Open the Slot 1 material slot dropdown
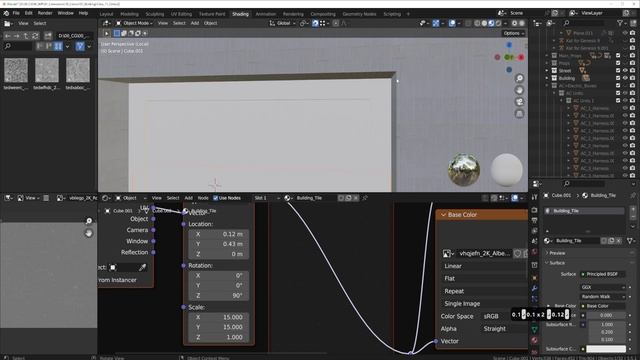640x360 pixels. tap(267, 198)
